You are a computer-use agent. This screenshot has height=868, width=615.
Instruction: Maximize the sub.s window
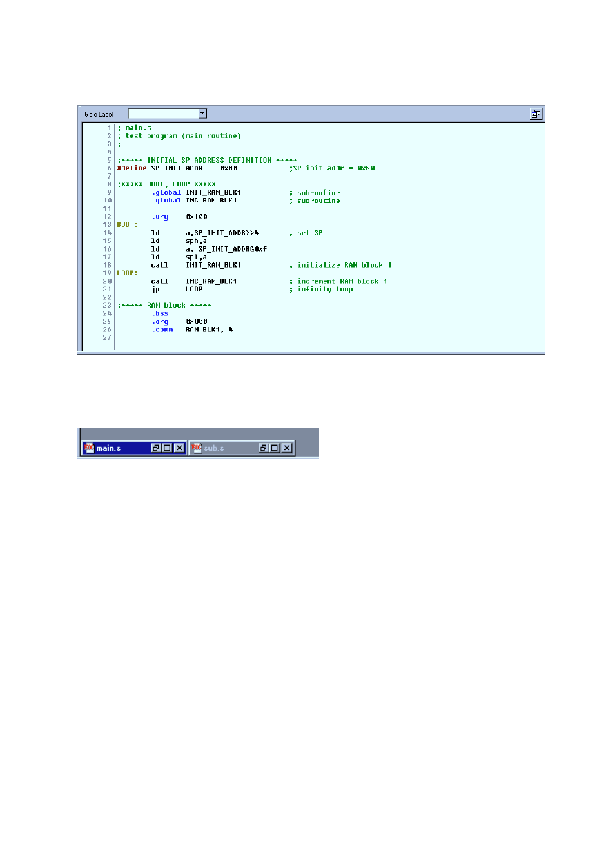(275, 448)
